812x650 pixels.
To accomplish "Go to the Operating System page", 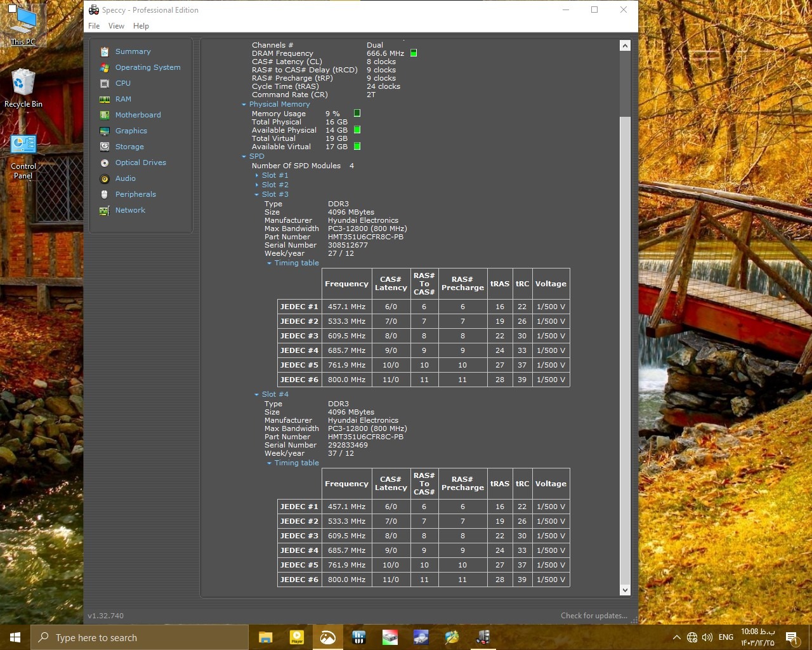I will click(148, 67).
